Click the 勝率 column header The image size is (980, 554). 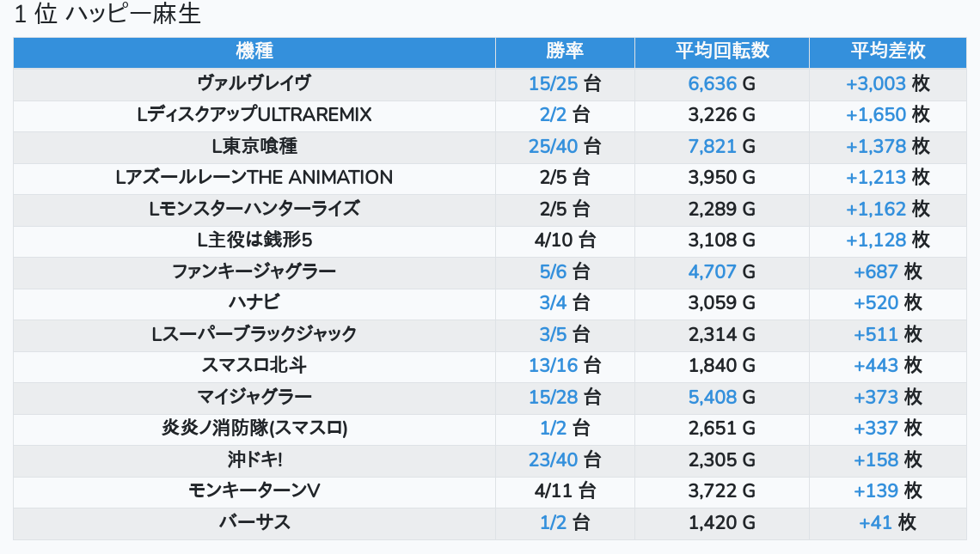pyautogui.click(x=565, y=52)
